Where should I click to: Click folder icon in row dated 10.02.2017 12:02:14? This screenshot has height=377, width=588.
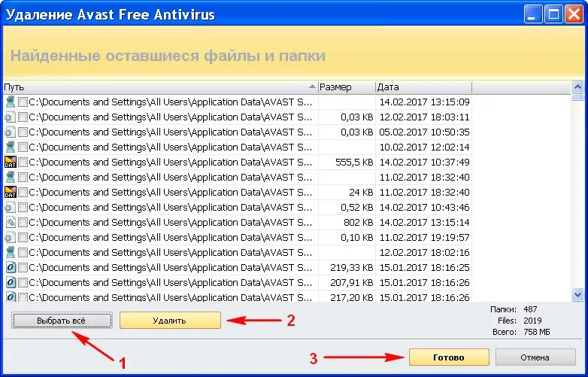click(x=10, y=147)
